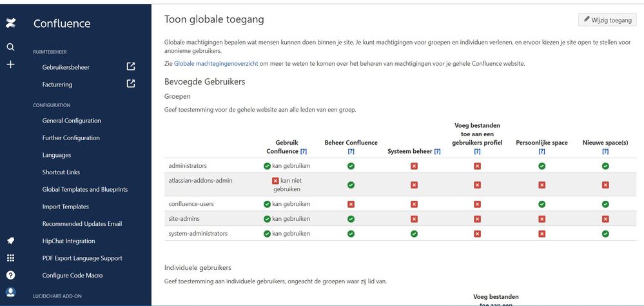This screenshot has height=306, width=644.
Task: Open PDF Export Language Support
Action: (82, 258)
